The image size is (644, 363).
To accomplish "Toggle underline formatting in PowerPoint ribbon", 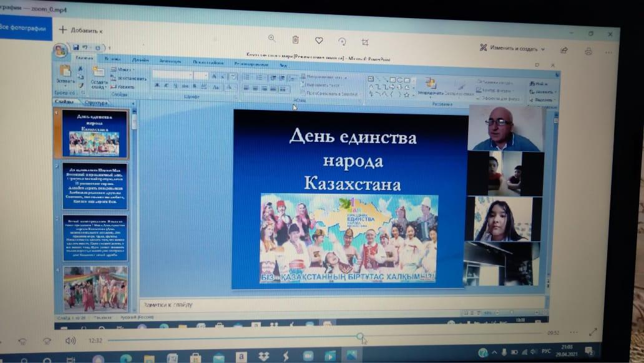I will (175, 86).
